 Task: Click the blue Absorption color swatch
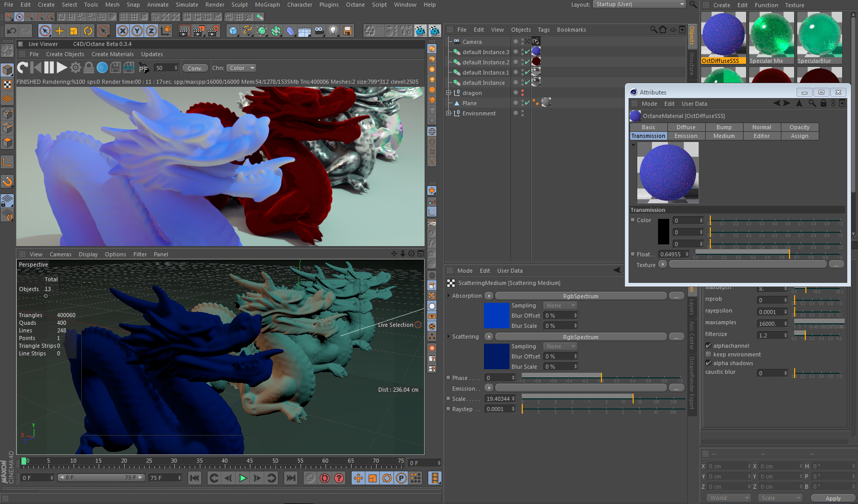point(496,316)
